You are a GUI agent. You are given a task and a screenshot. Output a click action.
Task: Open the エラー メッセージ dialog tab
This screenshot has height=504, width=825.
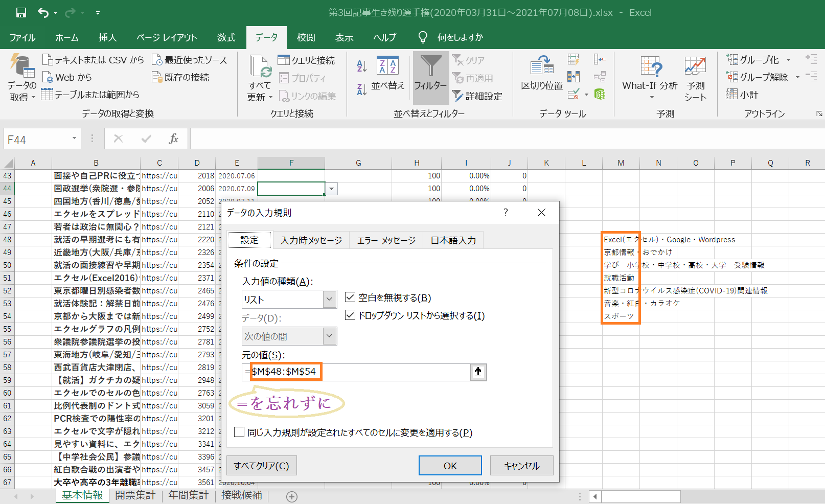point(386,240)
